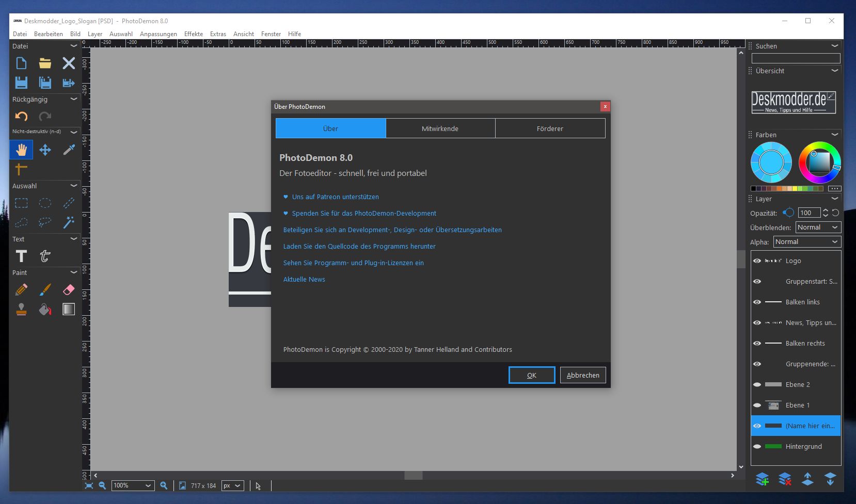Viewport: 856px width, 504px height.
Task: Toggle visibility of Hintergrund layer
Action: pos(757,447)
